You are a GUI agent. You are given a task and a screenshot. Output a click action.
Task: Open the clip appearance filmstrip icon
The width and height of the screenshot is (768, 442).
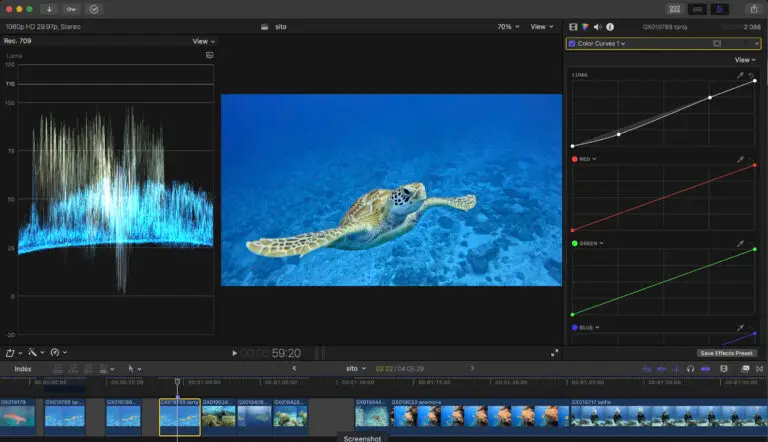pyautogui.click(x=724, y=368)
